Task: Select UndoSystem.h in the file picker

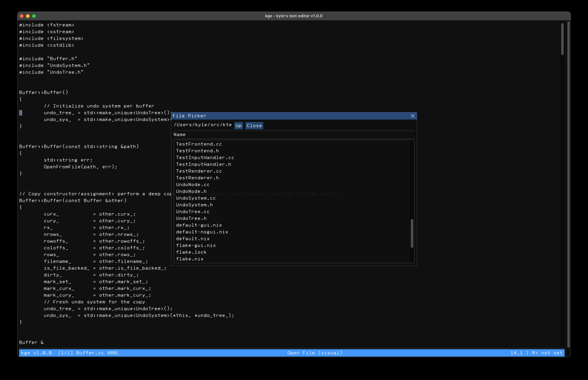Action: tap(194, 205)
